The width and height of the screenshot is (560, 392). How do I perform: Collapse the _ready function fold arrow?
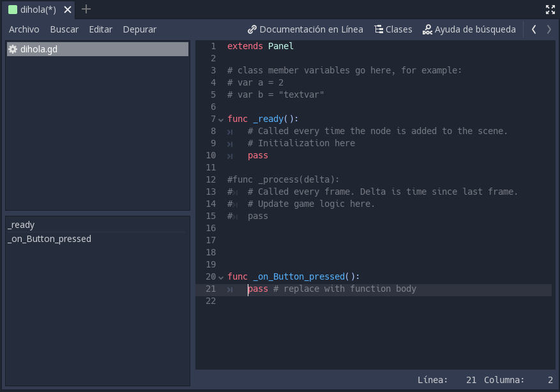221,119
